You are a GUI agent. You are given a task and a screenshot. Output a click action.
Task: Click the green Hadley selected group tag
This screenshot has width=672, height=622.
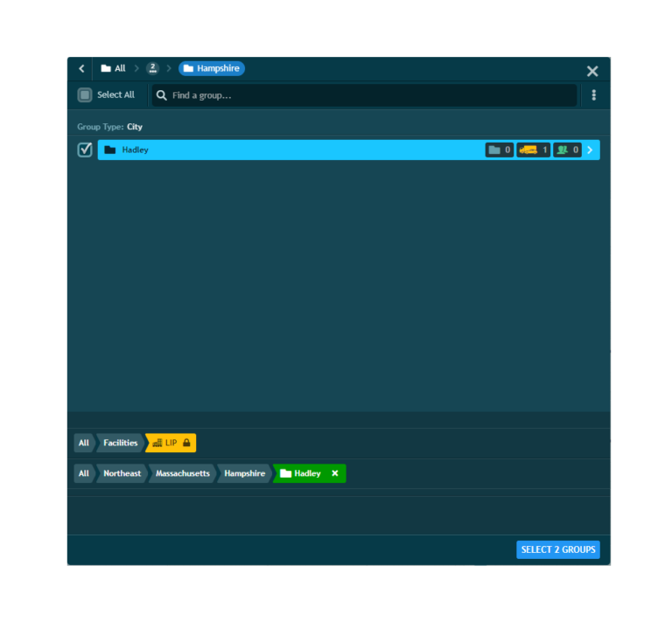(309, 473)
